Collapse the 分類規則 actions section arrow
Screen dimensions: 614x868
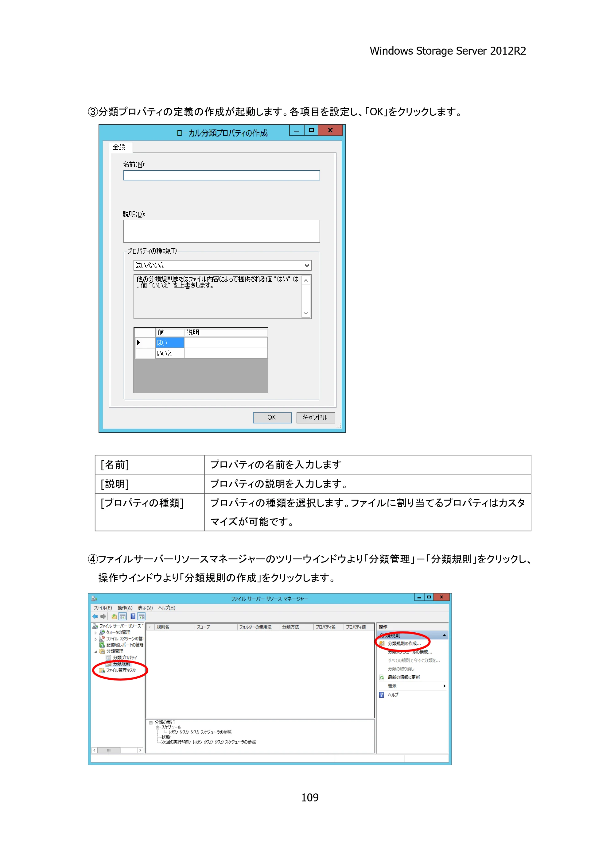point(444,635)
